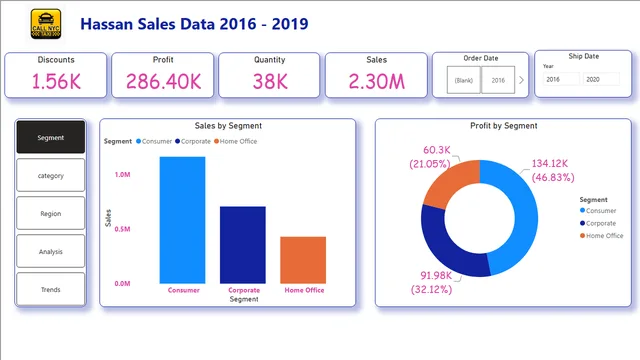Screen dimensions: 640x360
Task: Click the Order Date next chevron arrow
Action: pyautogui.click(x=521, y=80)
